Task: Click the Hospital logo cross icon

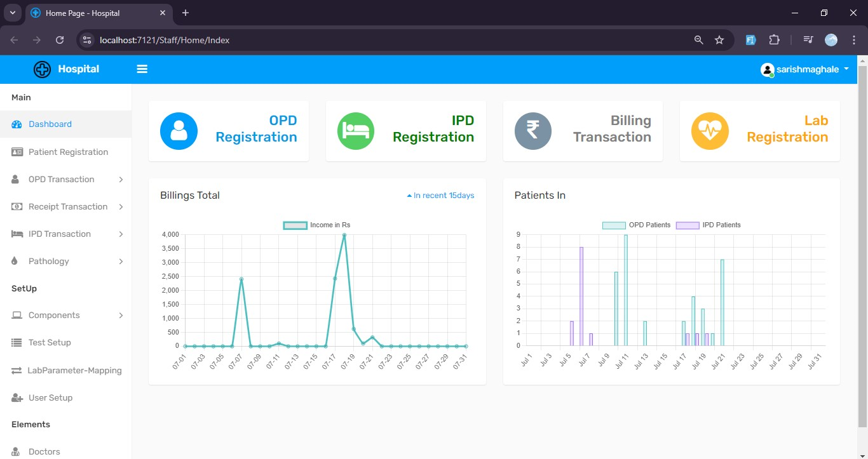Action: point(42,69)
